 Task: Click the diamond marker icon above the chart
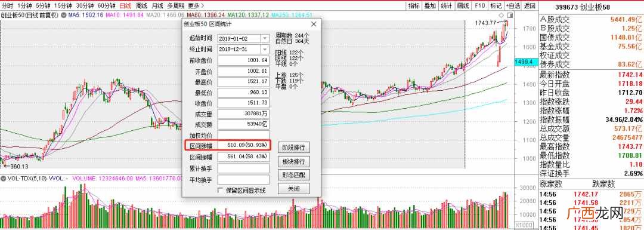tap(501, 15)
